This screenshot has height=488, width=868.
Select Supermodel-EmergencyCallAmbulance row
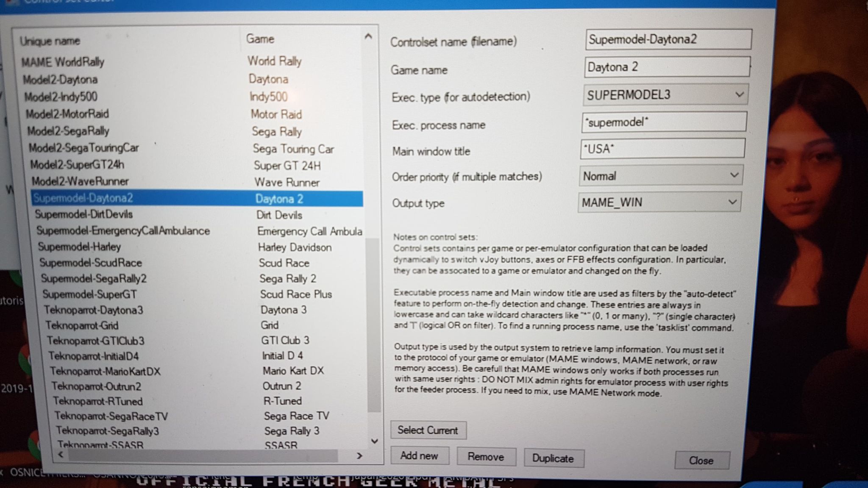[199, 231]
